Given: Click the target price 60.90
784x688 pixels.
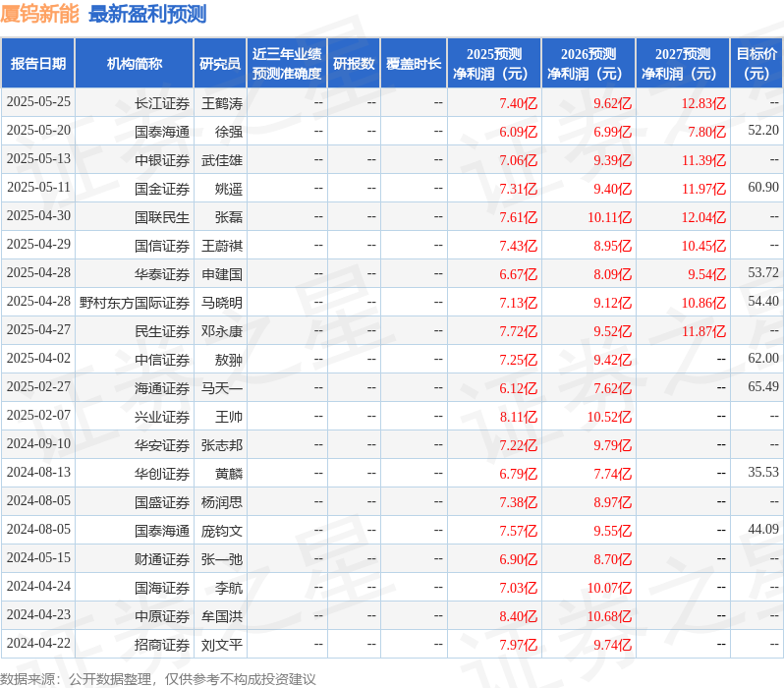Looking at the screenshot, I should click(x=763, y=188).
